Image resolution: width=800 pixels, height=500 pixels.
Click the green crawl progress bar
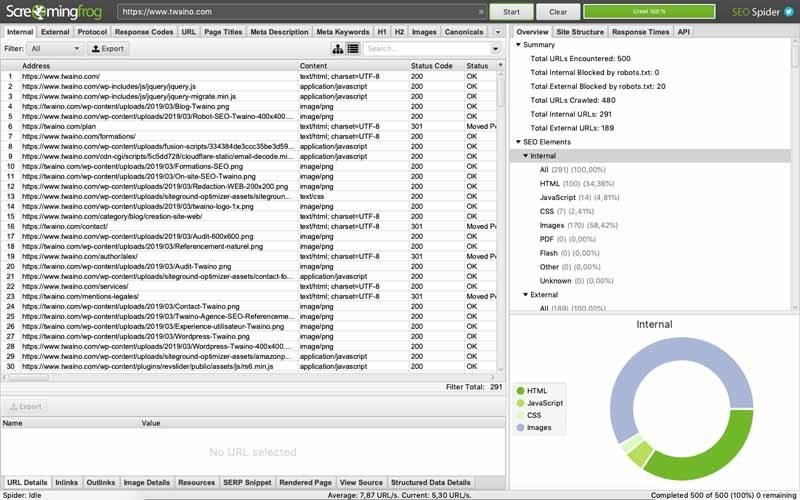point(649,11)
